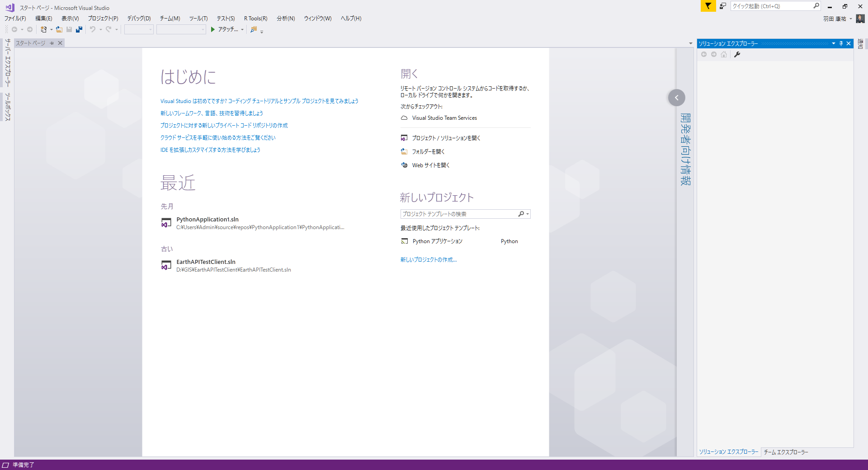Open the ツールボックス side tab
The height and width of the screenshot is (470, 868).
(x=7, y=107)
